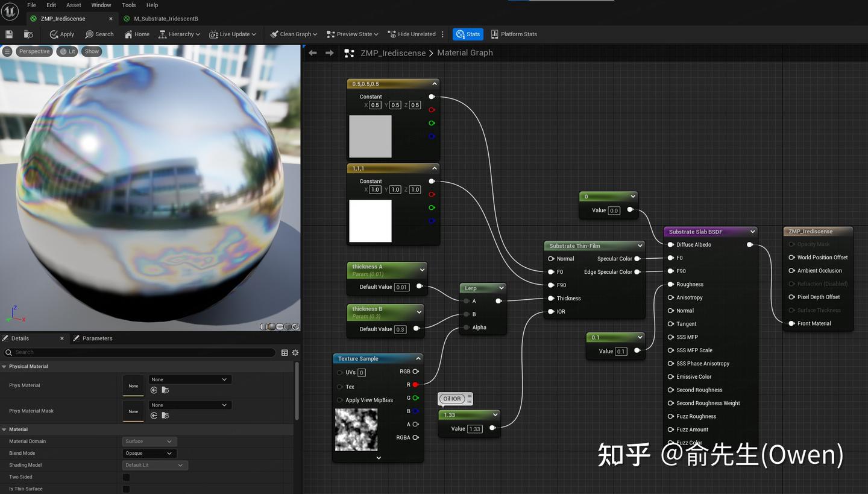Click the Browse to asset icon

28,34
